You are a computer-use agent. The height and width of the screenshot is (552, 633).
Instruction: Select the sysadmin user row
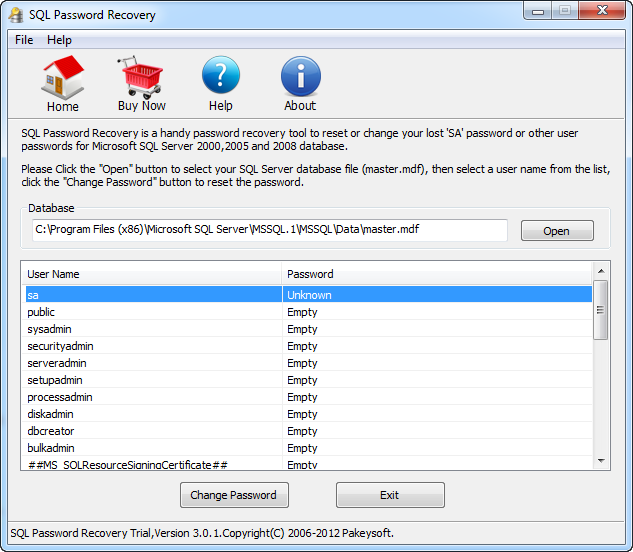(x=309, y=329)
